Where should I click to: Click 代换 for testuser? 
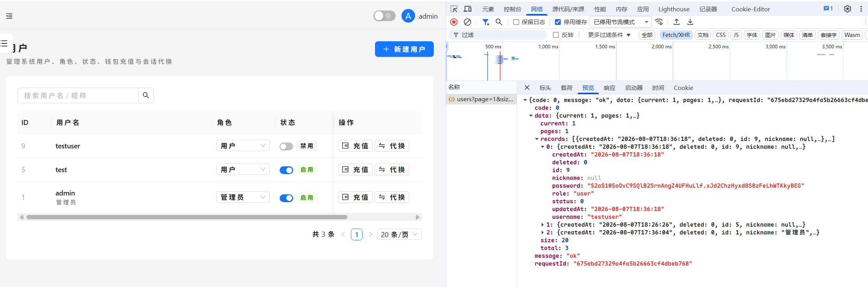click(392, 146)
